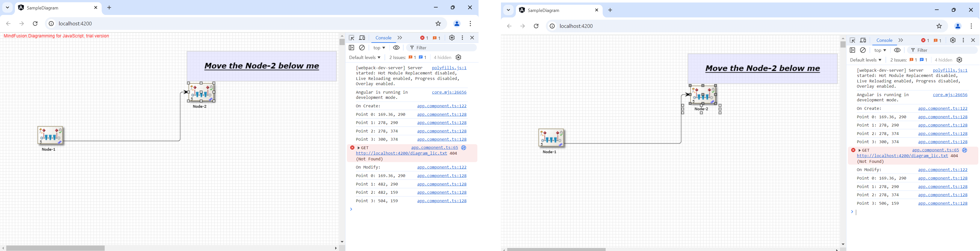This screenshot has height=251, width=980.
Task: Open the polyfills.js:1 source link in left console
Action: 449,68
